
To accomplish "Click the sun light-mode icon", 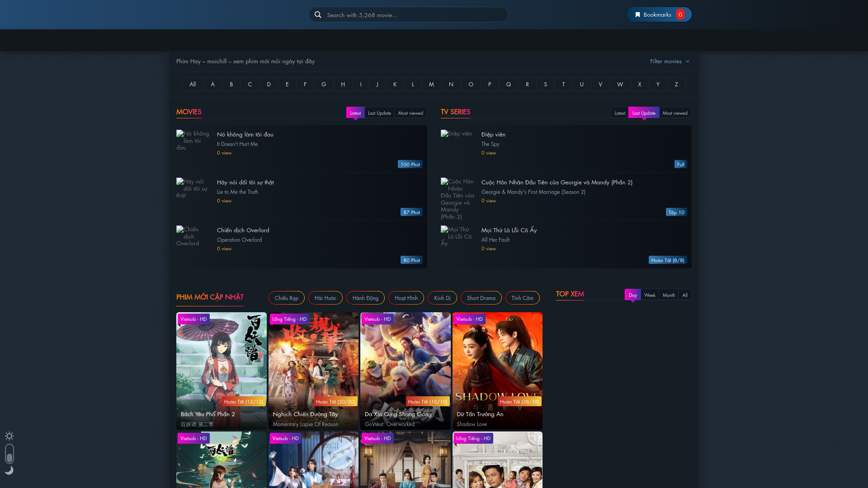I will [x=9, y=436].
